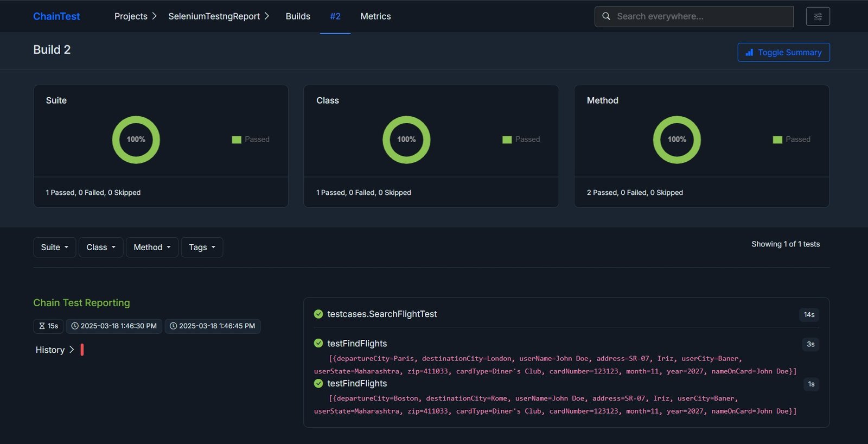Screen dimensions: 868x444
Task: Open the Builds nav item
Action: [x=298, y=16]
